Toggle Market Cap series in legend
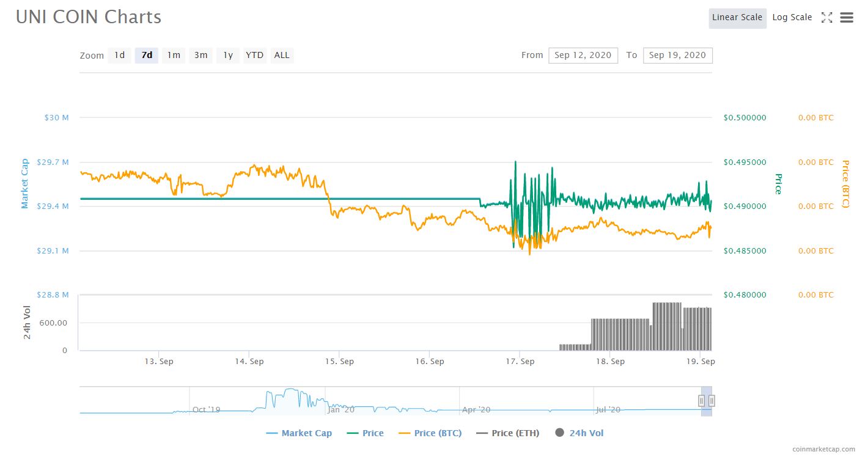868x460 pixels. click(x=299, y=433)
